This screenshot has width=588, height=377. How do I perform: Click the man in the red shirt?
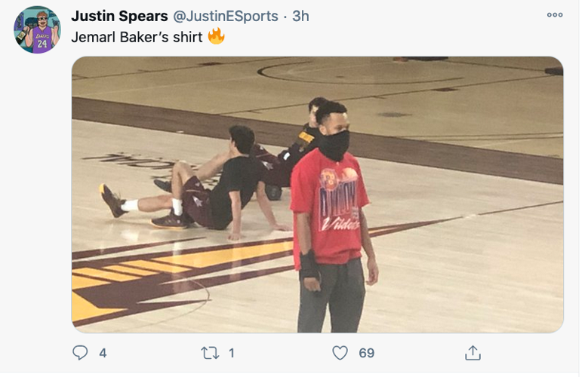point(330,219)
